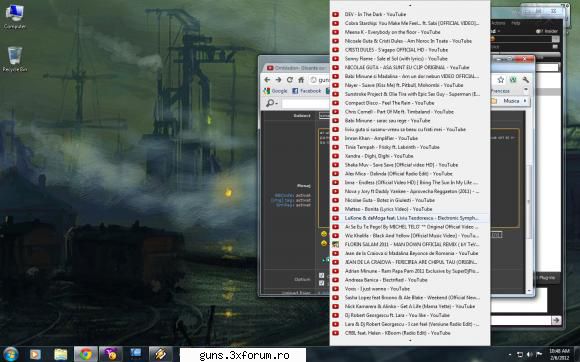The height and width of the screenshot is (362, 580).
Task: Click the first yellow smiley emoticon
Action: point(324,234)
